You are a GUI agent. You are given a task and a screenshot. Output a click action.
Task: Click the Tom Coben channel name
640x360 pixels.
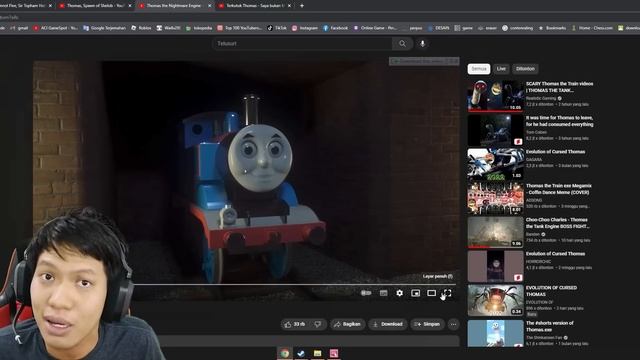click(x=536, y=132)
